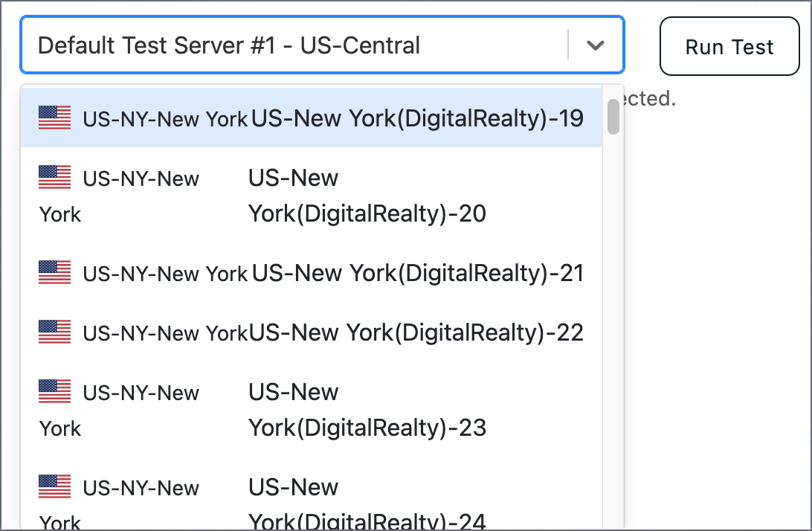Click US-NY-New York label of server 22
This screenshot has height=531, width=812.
tap(165, 333)
